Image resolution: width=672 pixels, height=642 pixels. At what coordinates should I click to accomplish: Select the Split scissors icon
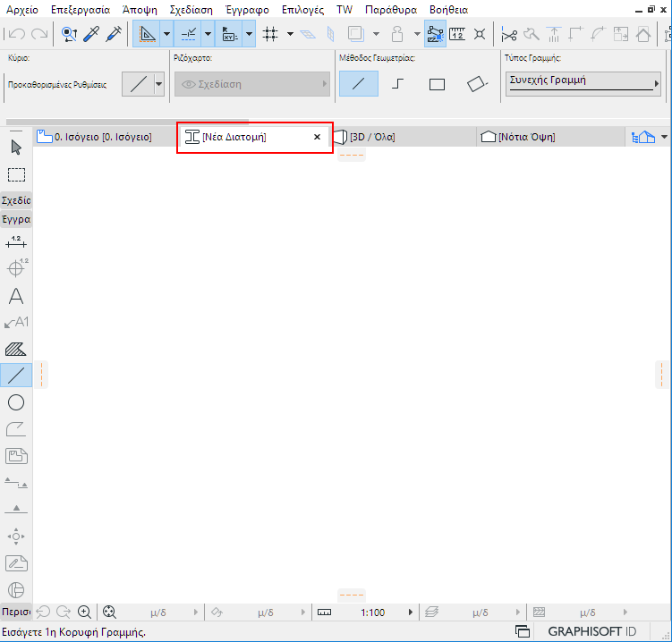point(509,34)
